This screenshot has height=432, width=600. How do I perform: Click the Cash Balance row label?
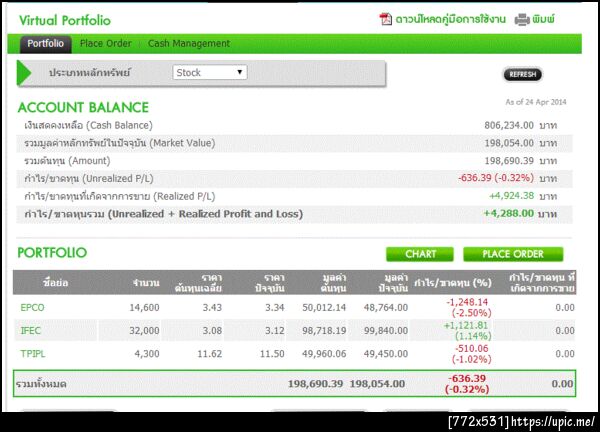tap(88, 125)
